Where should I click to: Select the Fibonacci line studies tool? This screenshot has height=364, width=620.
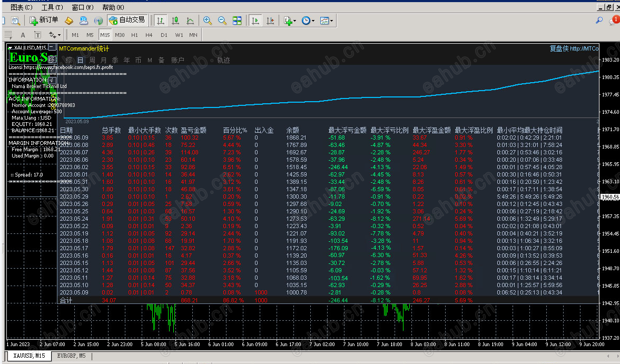[8, 35]
